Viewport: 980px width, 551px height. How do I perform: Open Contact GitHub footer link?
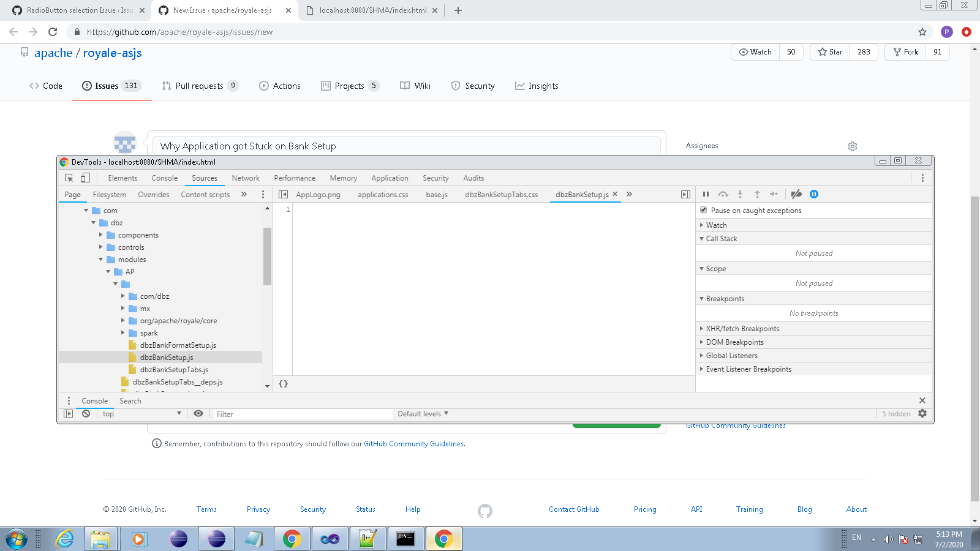pos(574,509)
